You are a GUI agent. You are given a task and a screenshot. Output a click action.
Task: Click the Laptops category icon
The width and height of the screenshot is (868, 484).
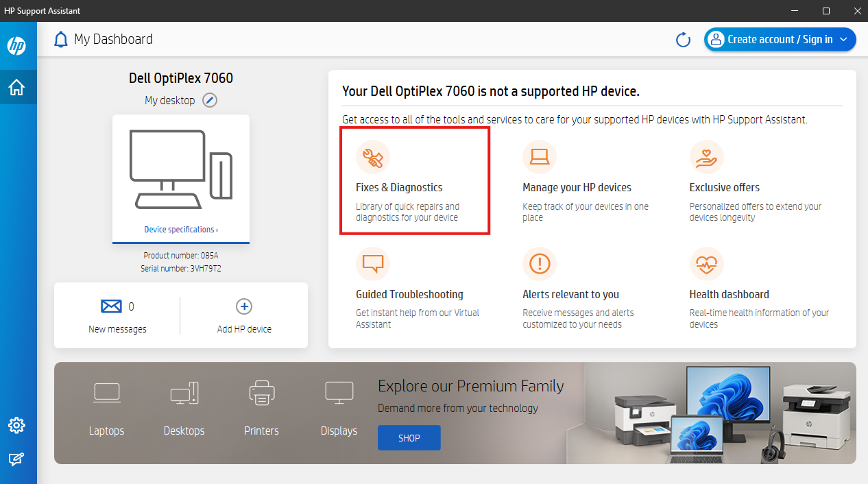[106, 392]
